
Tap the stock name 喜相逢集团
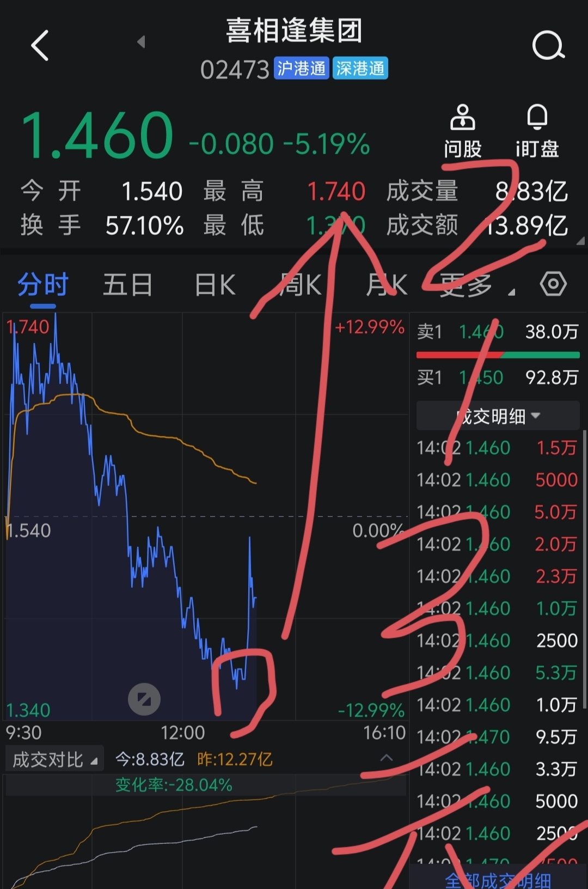coord(294,31)
